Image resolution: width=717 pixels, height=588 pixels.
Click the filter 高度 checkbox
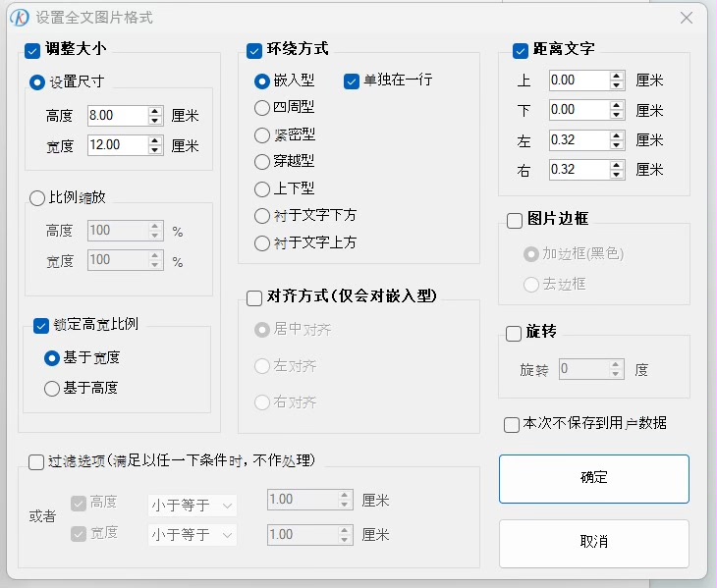tap(79, 504)
